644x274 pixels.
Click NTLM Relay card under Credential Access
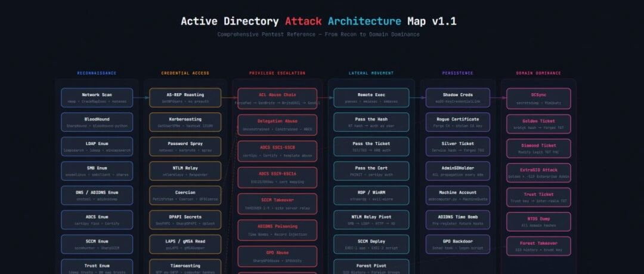pos(185,171)
